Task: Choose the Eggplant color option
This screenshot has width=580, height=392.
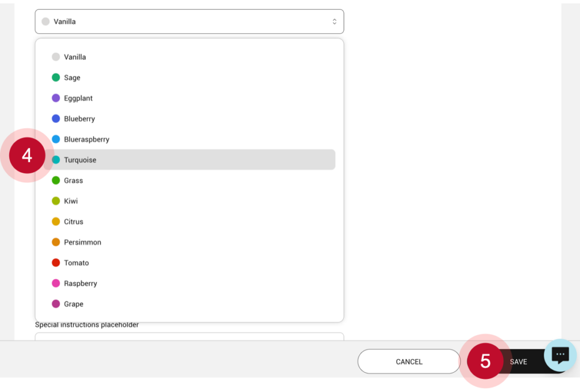Action: pyautogui.click(x=78, y=99)
